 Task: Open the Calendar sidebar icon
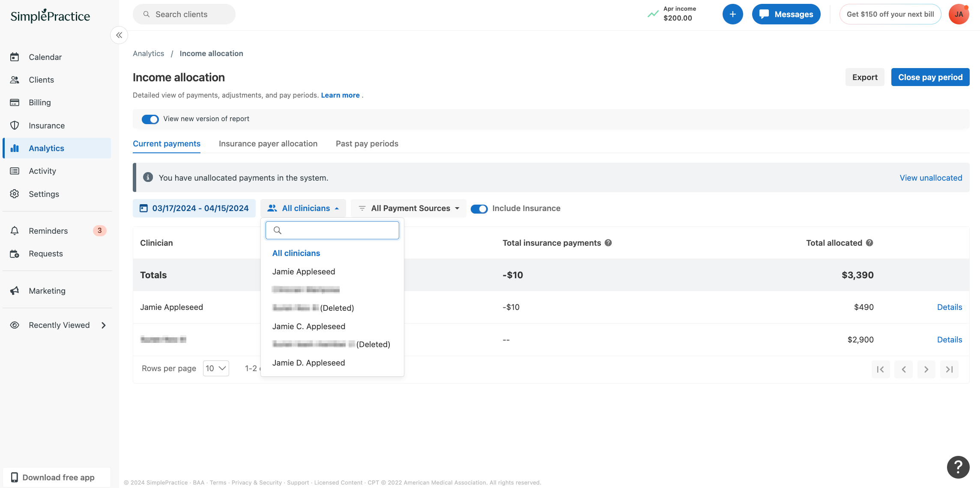click(x=15, y=57)
